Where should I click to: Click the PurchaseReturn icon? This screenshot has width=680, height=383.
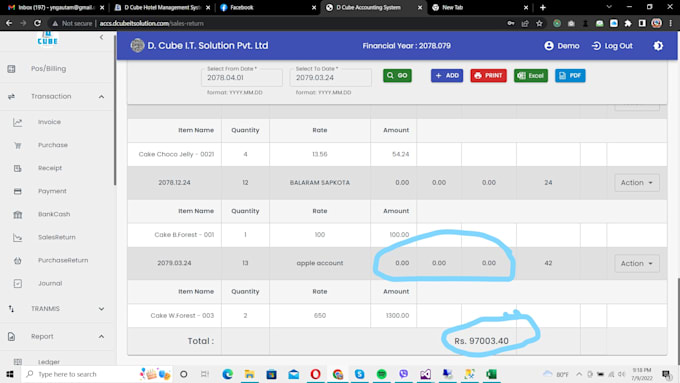(x=17, y=260)
